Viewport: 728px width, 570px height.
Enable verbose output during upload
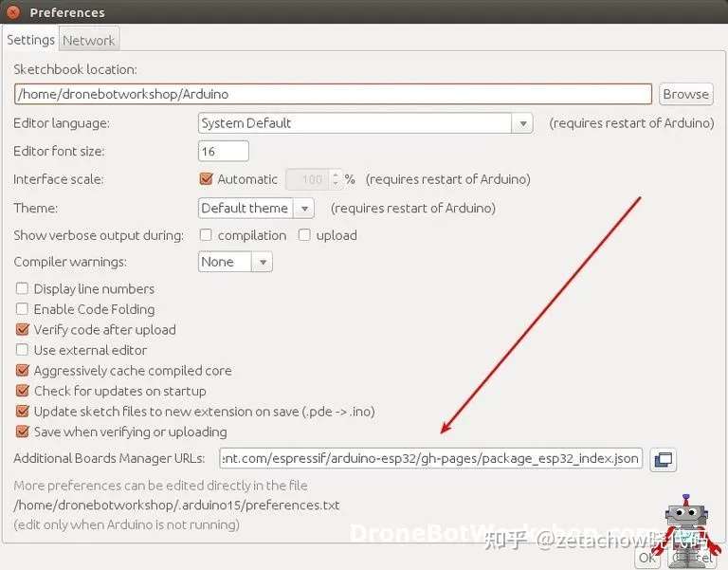point(304,235)
